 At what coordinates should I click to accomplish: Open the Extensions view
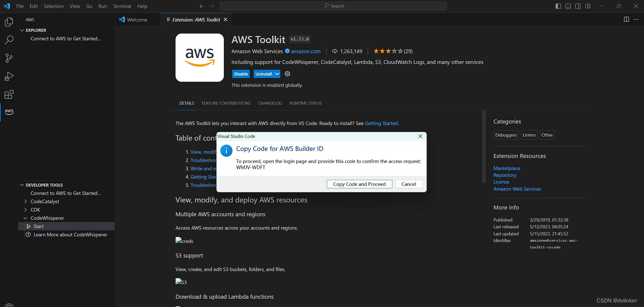(x=9, y=94)
